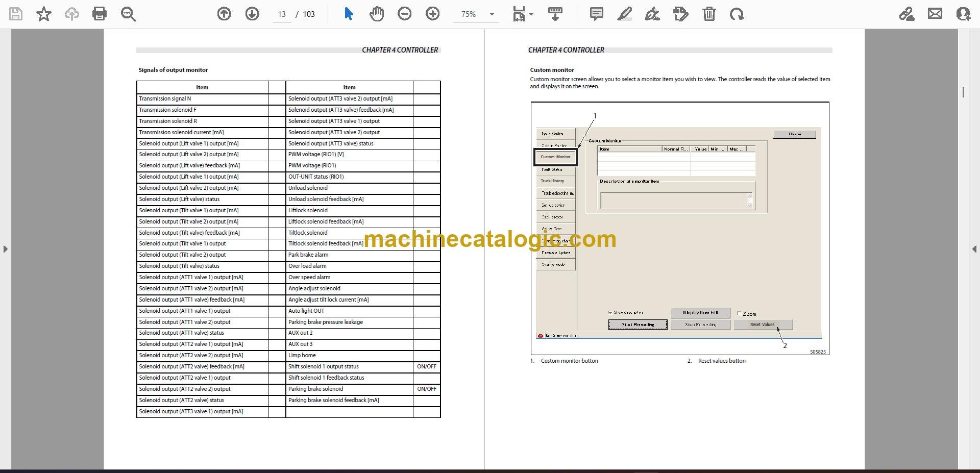Image resolution: width=980 pixels, height=473 pixels.
Task: Click 'Transmission solenoid current [mA]' cell
Action: coord(202,132)
